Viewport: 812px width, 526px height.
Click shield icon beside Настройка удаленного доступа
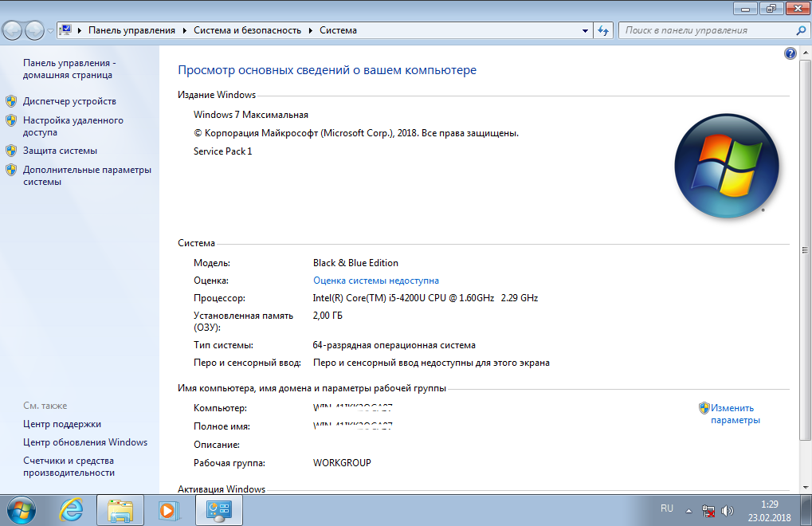(11, 120)
